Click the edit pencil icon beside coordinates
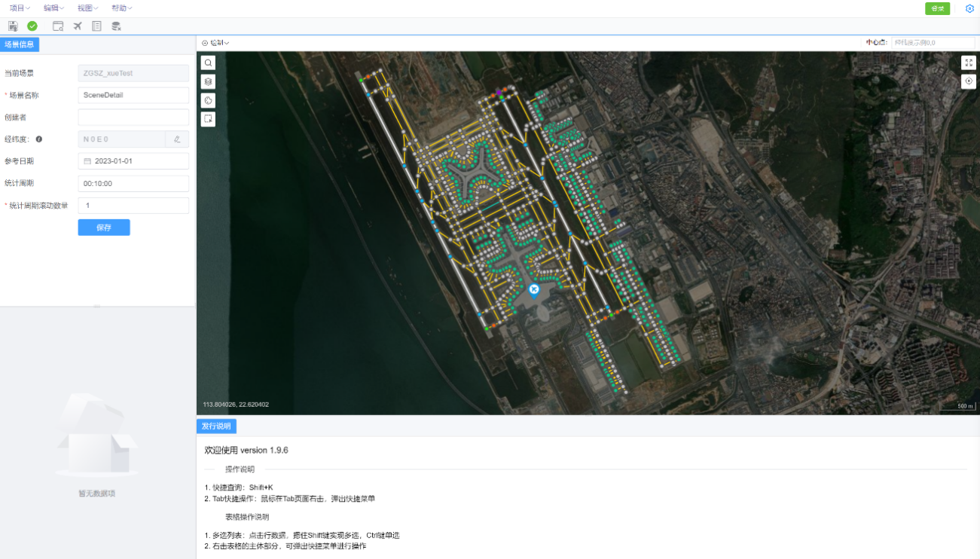The width and height of the screenshot is (980, 559). pyautogui.click(x=177, y=139)
